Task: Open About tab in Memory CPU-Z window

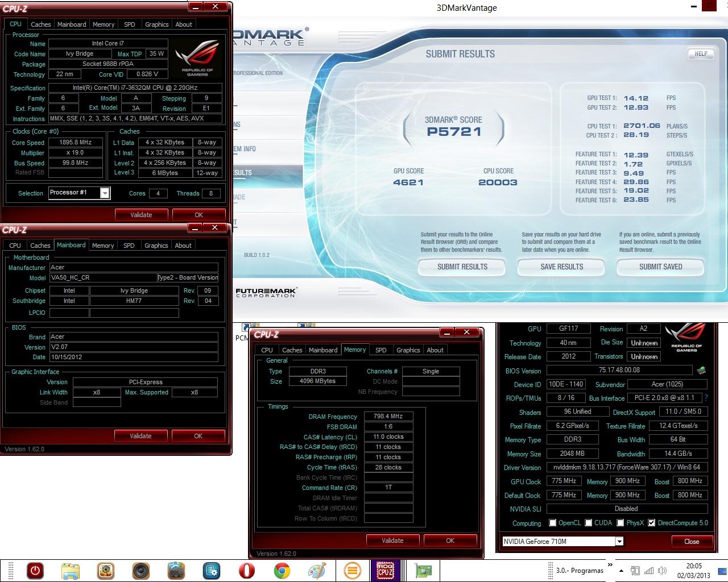Action: tap(435, 350)
